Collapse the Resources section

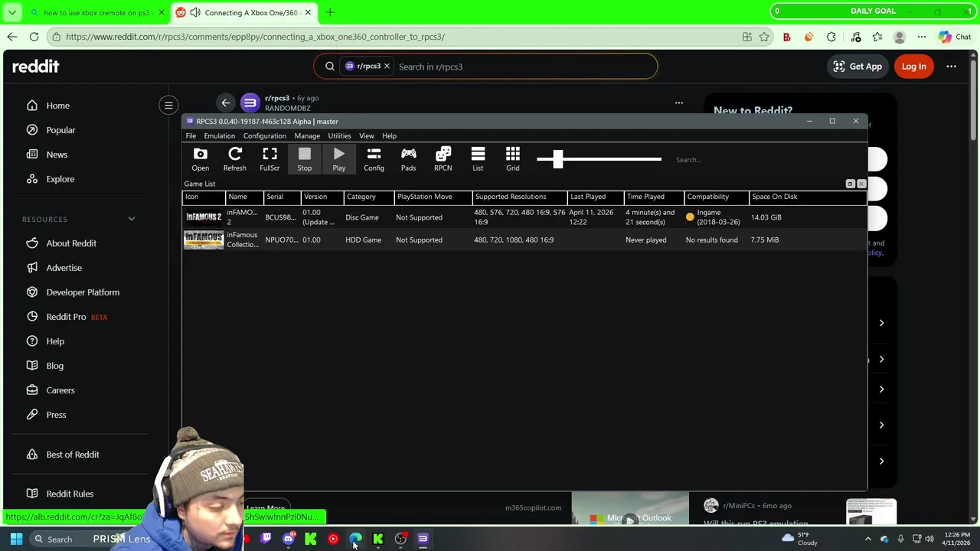click(131, 219)
